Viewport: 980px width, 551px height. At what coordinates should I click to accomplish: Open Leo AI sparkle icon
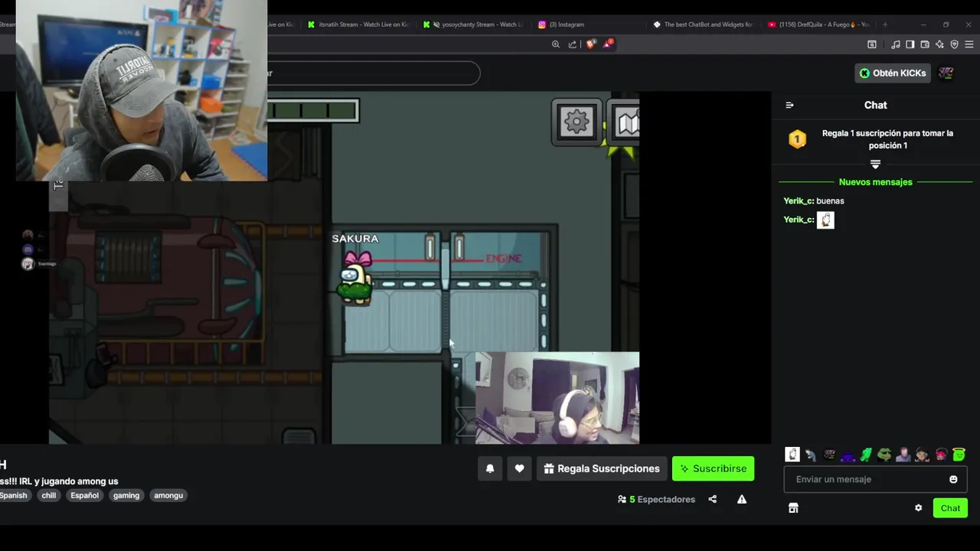click(939, 44)
